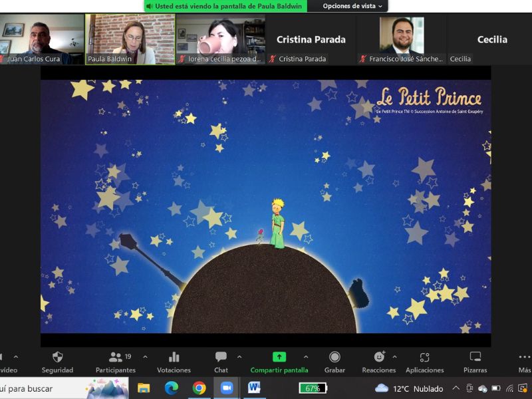Expand the video options arrow
Screen dimensions: 532x399
(x=16, y=357)
